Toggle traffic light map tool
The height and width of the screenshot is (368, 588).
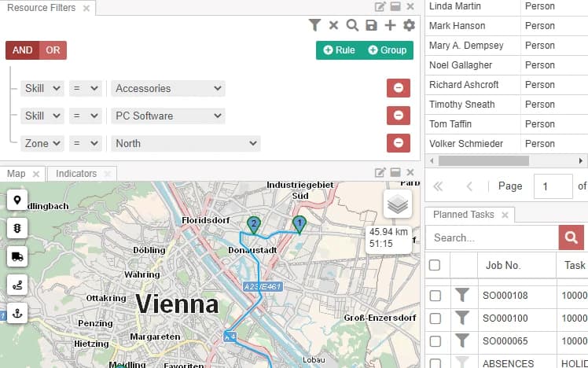(x=17, y=228)
